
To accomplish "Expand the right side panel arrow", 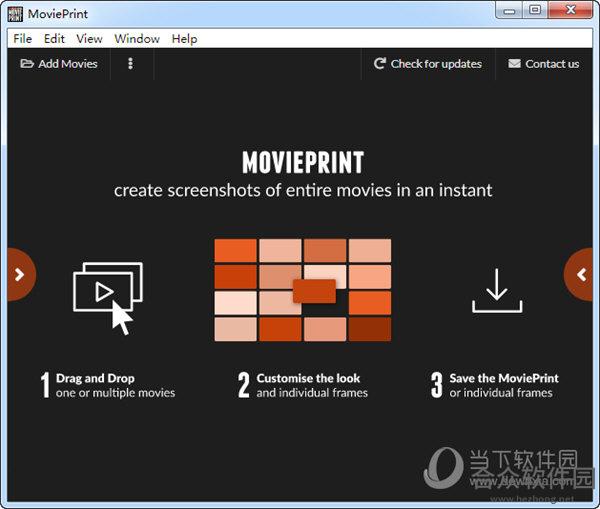I will coord(580,274).
